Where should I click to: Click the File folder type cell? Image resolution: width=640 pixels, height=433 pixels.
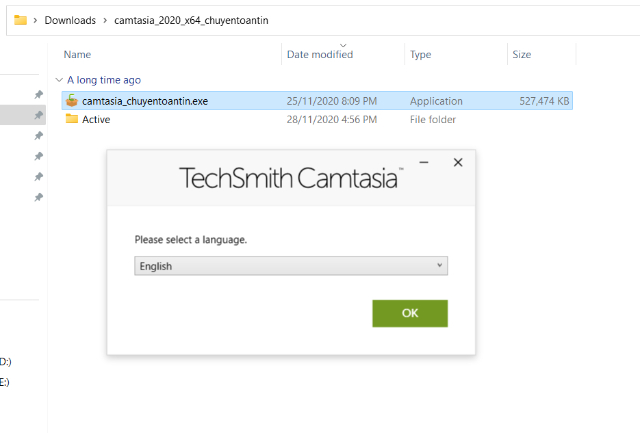[x=433, y=120]
